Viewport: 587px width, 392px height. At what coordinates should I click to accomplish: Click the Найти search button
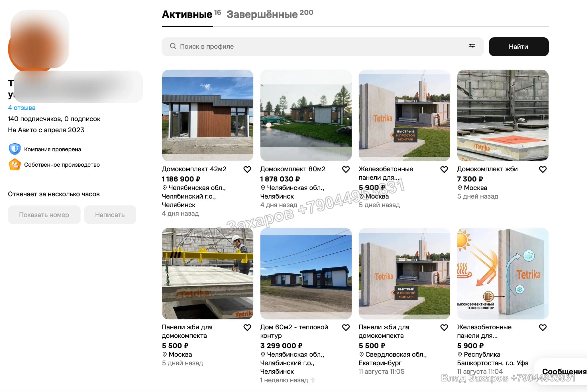519,47
